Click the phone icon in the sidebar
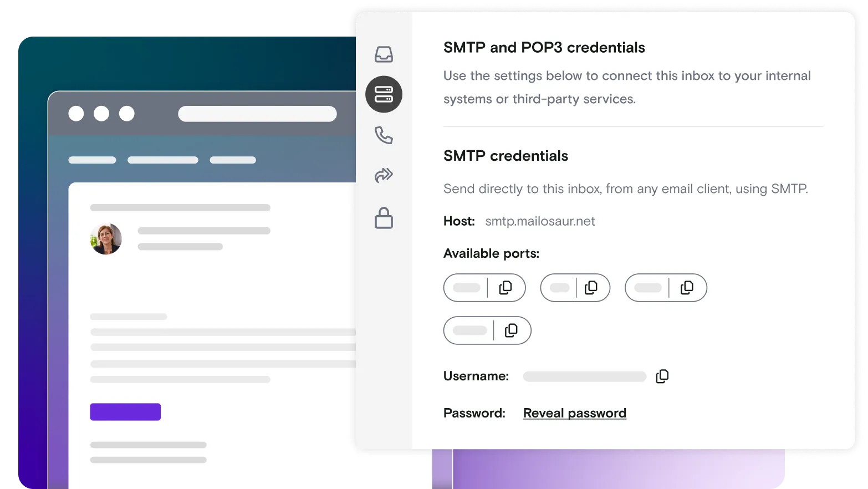Viewport: 868px width, 489px height. coord(384,135)
